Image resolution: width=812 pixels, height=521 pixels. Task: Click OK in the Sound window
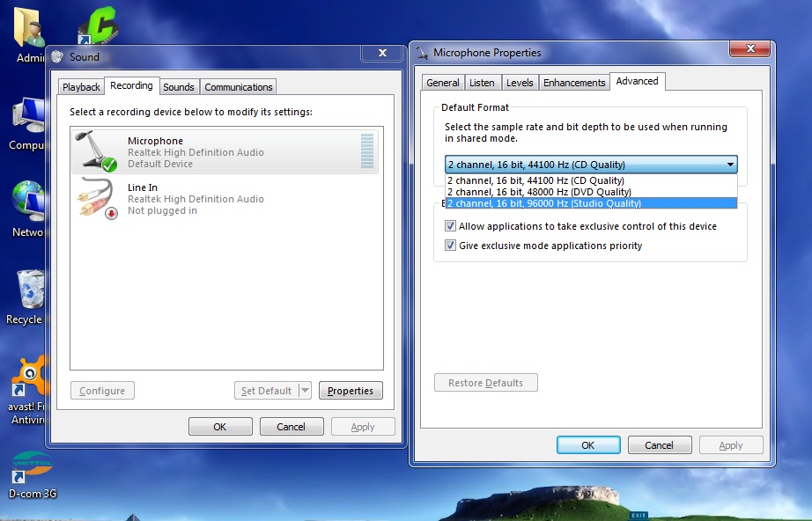coord(220,427)
